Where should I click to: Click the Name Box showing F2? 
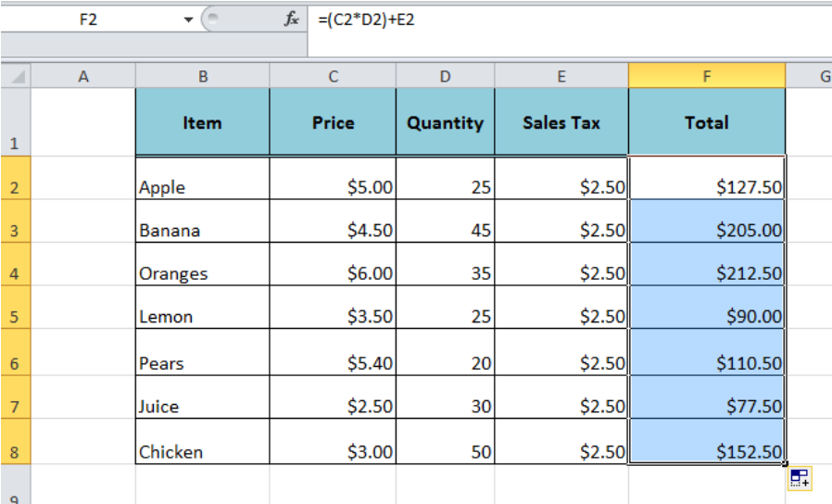click(x=88, y=19)
